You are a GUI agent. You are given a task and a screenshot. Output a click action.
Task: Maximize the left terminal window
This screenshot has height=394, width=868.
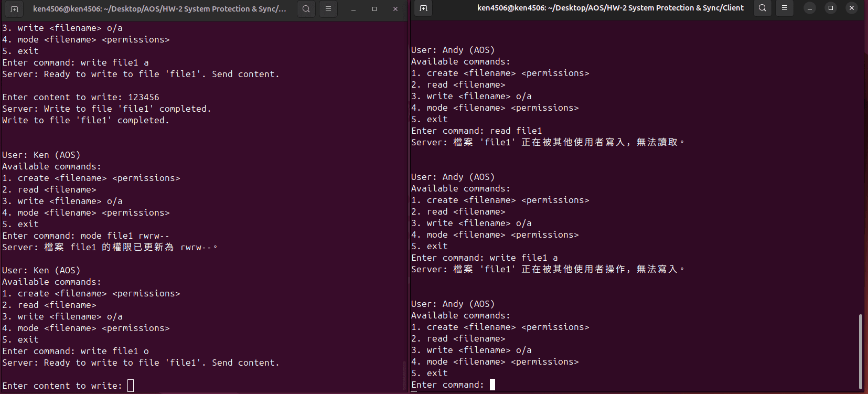(x=374, y=9)
